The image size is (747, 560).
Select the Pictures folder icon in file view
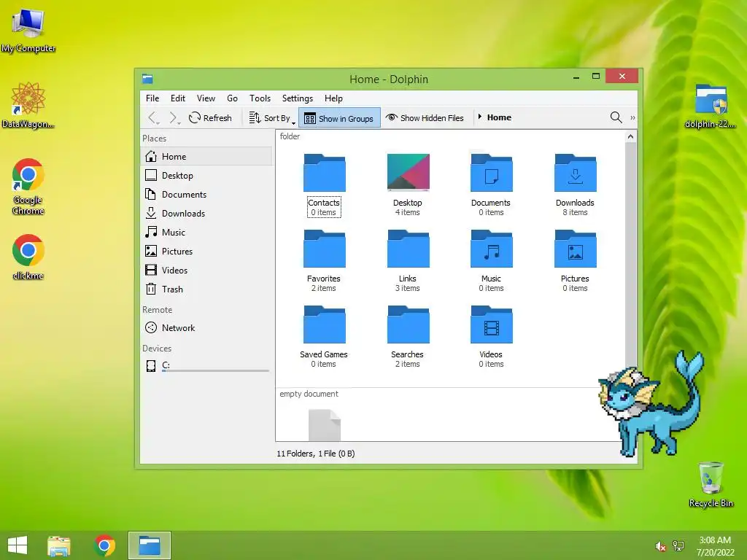(x=575, y=248)
